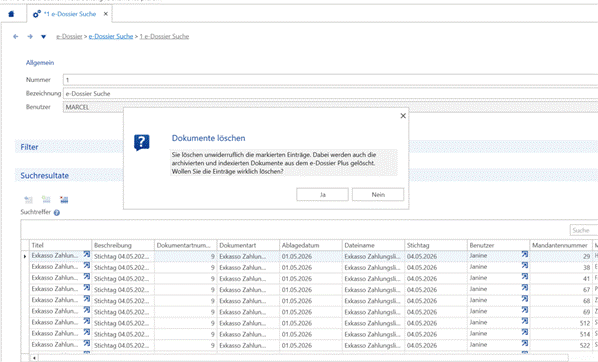Open Benutzer Janine link icon in row 29
This screenshot has width=598, height=362.
click(x=525, y=254)
